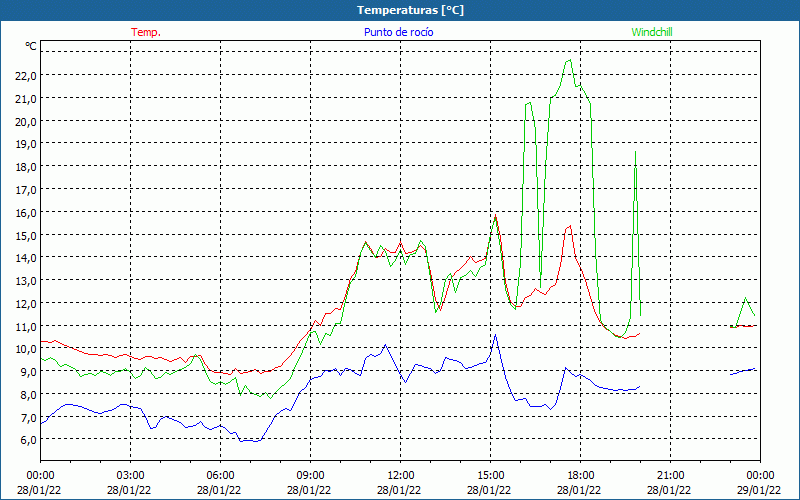The height and width of the screenshot is (500, 800).
Task: Click the Windchill peak near 18:00
Action: (x=569, y=60)
